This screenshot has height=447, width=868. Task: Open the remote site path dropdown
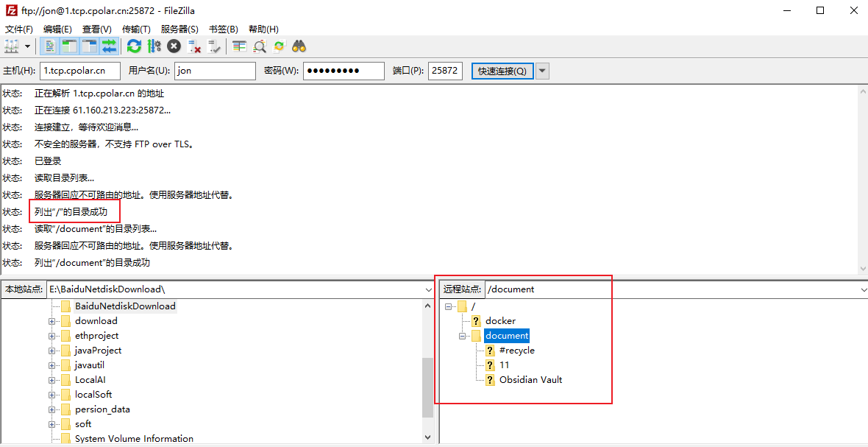[862, 289]
